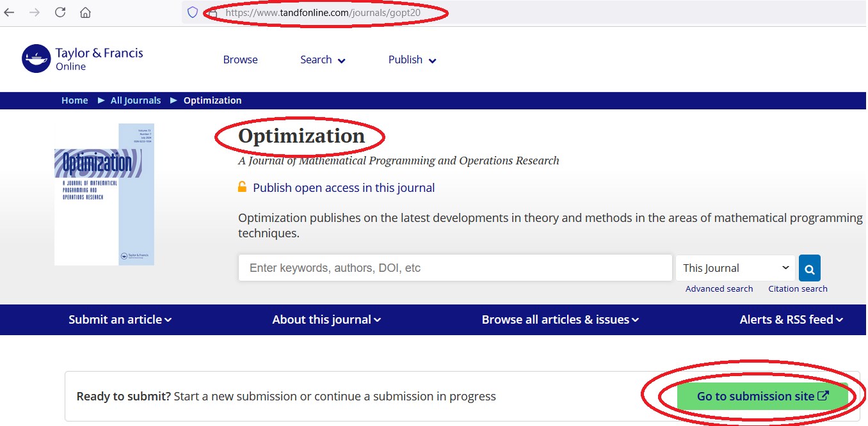This screenshot has width=868, height=426.
Task: Click the browser back arrow
Action: pos(10,12)
